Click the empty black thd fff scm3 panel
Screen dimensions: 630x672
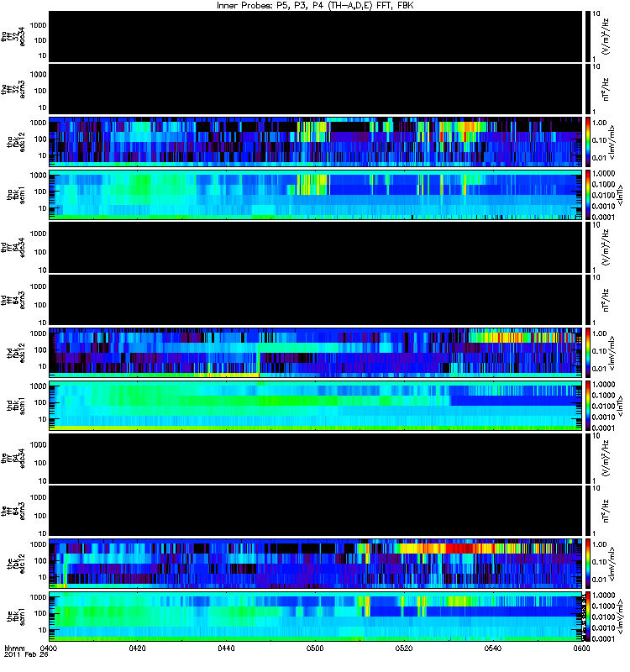315,300
